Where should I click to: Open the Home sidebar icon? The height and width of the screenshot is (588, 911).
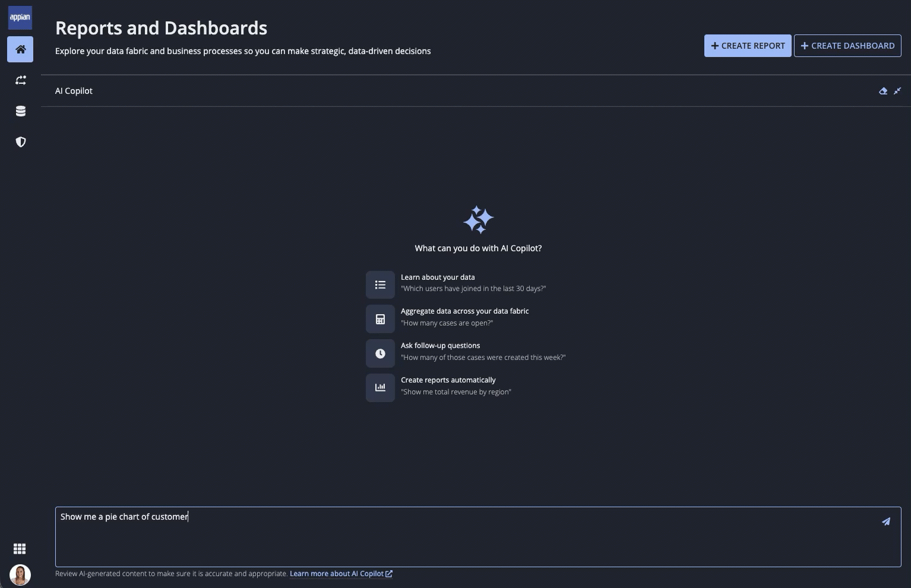(x=20, y=49)
